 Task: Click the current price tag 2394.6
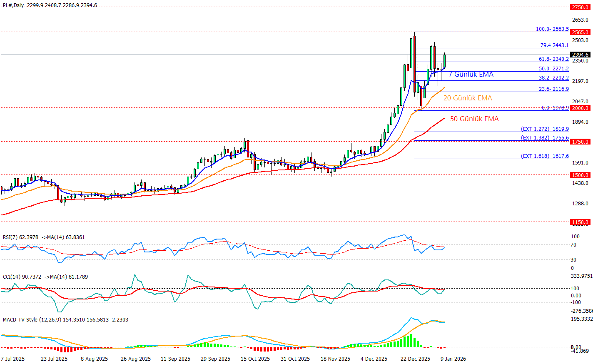(580, 55)
